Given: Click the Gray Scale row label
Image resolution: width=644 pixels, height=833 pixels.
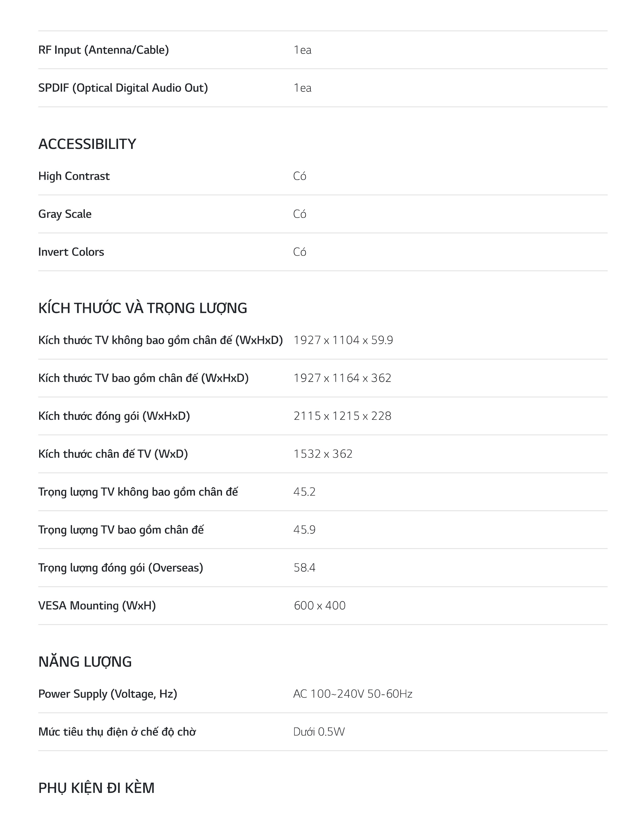Looking at the screenshot, I should click(x=65, y=214).
